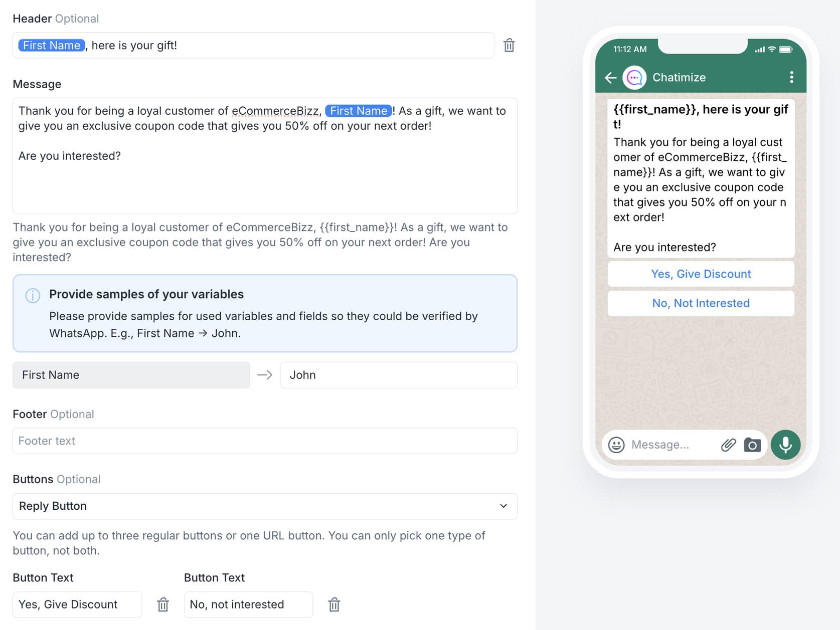The width and height of the screenshot is (840, 630).
Task: Tap the back arrow in phone preview
Action: (x=610, y=78)
